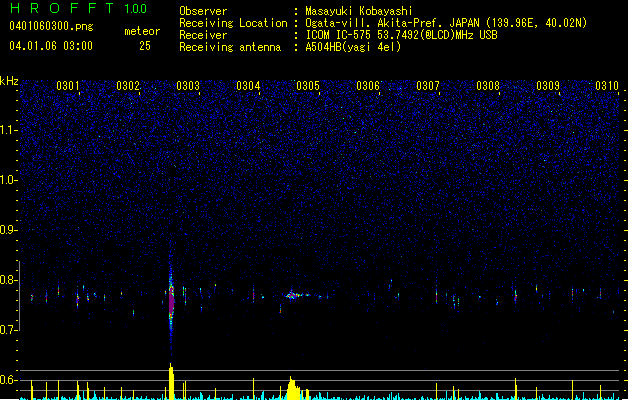Image resolution: width=629 pixels, height=400 pixels.
Task: Click the 0301 time marker
Action: pos(68,86)
